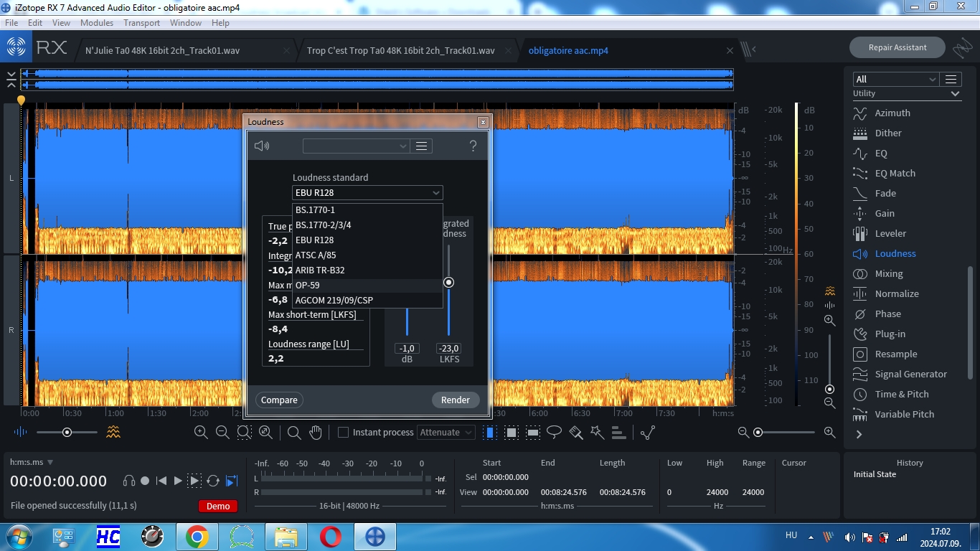
Task: Preview audio with Loudness dialog speaker icon
Action: 262,146
